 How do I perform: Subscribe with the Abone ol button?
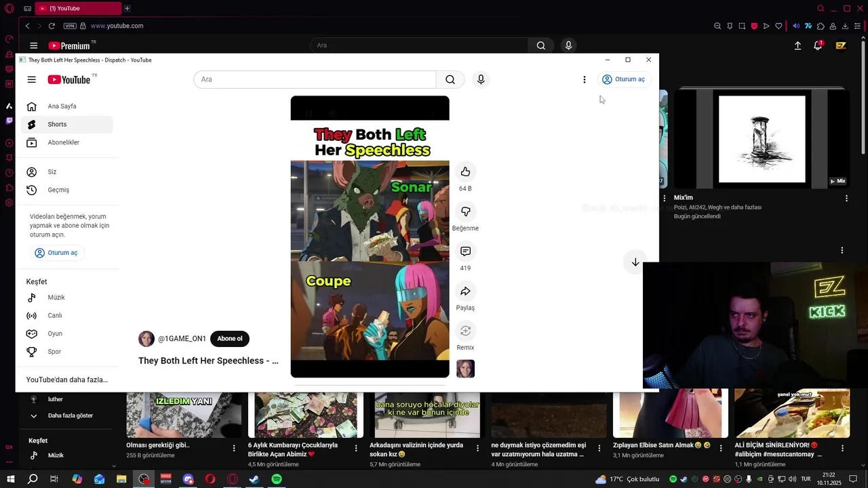click(230, 339)
